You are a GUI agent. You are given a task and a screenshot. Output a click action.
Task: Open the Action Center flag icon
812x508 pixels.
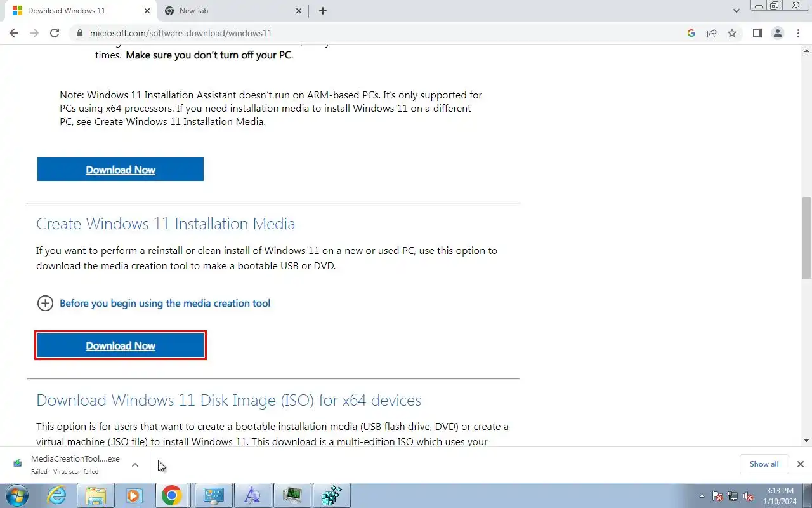click(717, 496)
